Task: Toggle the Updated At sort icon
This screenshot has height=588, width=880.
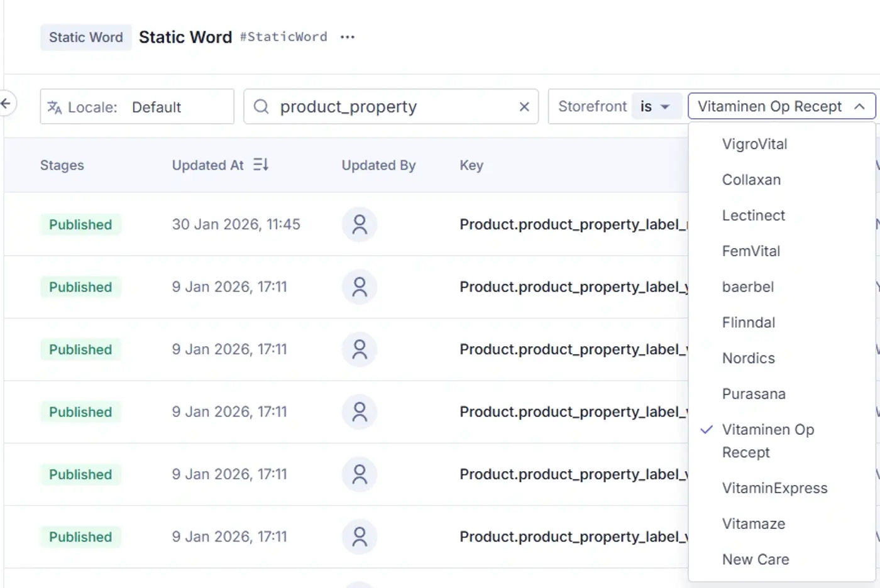Action: tap(261, 165)
